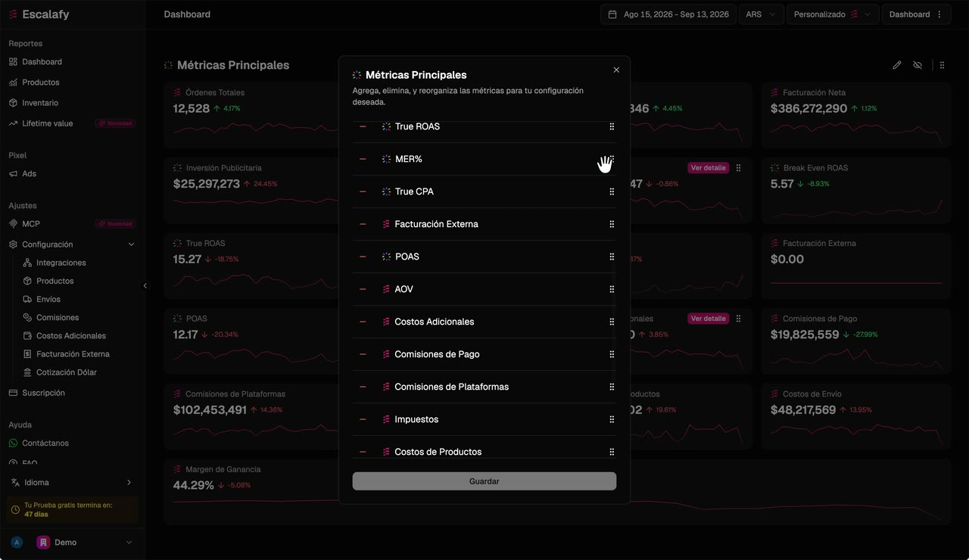Collapse the sidebar with the arrow handle
This screenshot has width=969, height=560.
145,286
